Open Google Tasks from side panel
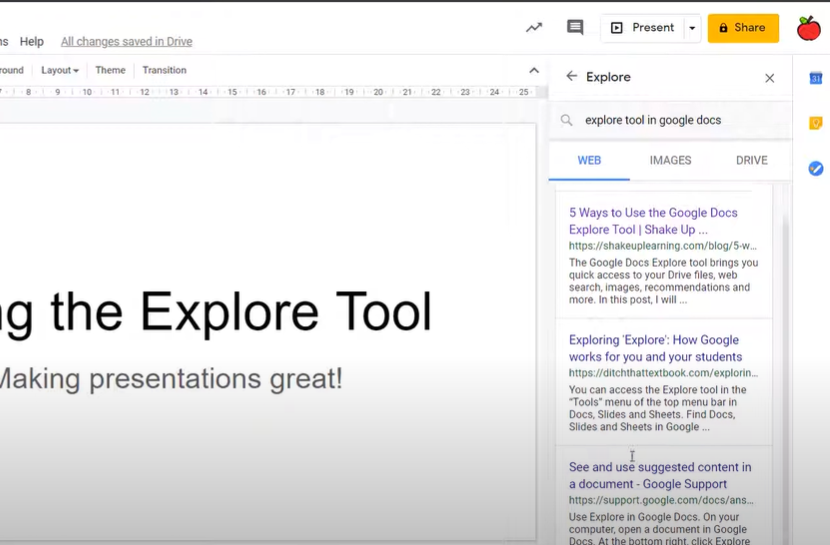Viewport: 830px width, 545px height. [815, 168]
